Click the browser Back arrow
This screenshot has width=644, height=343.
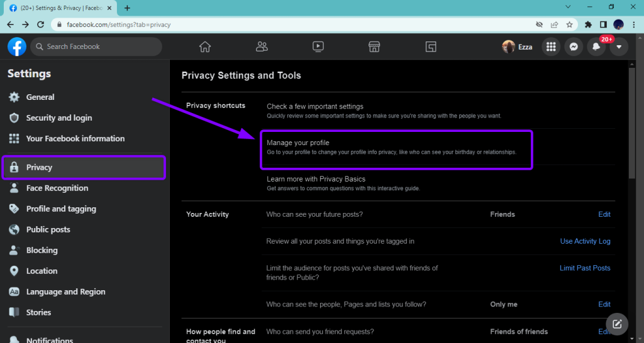(x=10, y=24)
